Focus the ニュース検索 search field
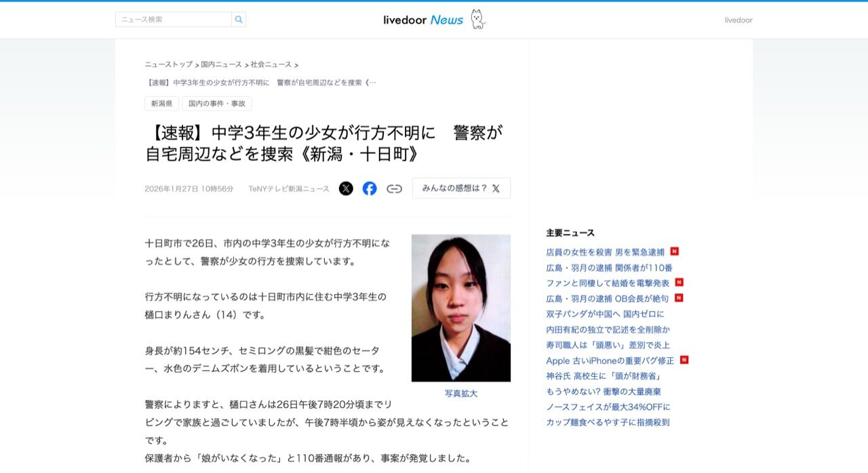Viewport: 868px width, 473px height. click(x=174, y=20)
